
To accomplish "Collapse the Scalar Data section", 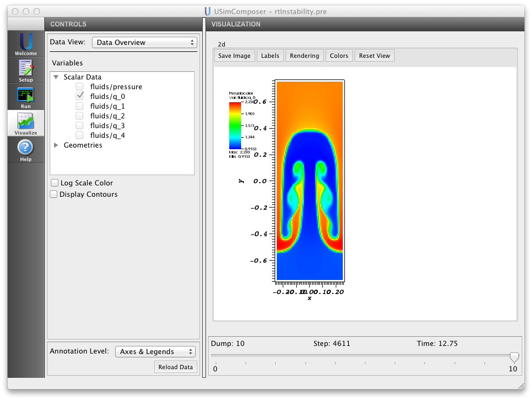I will (57, 77).
